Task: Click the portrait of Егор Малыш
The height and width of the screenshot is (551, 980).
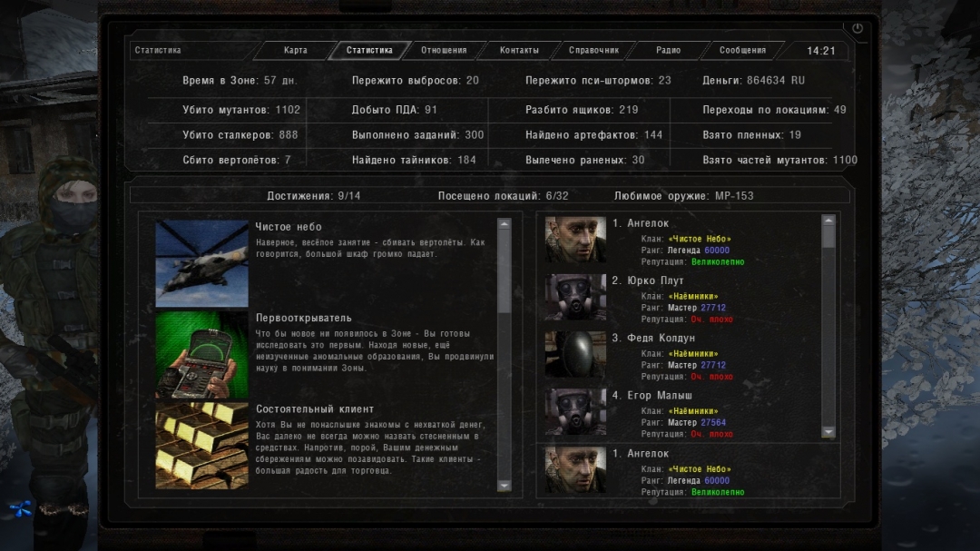Action: [575, 412]
